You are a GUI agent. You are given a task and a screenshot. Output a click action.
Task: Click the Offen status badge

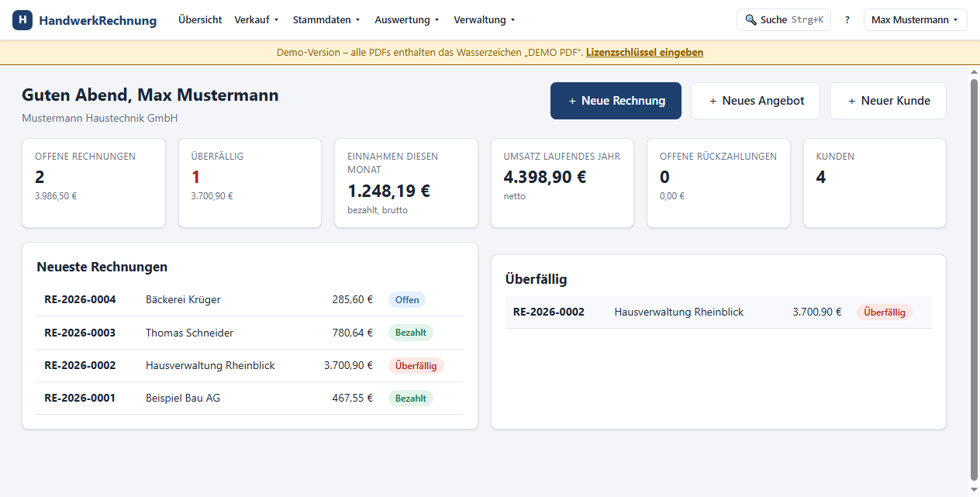click(407, 300)
